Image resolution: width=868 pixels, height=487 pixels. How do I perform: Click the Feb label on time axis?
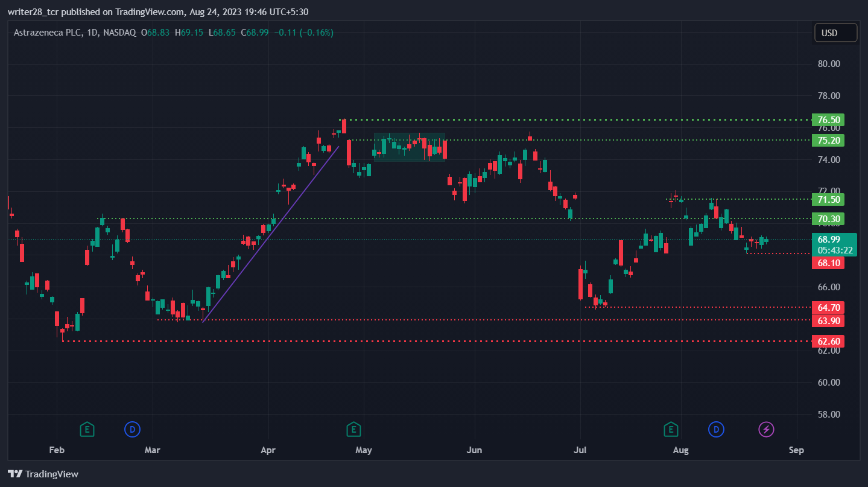pyautogui.click(x=56, y=450)
